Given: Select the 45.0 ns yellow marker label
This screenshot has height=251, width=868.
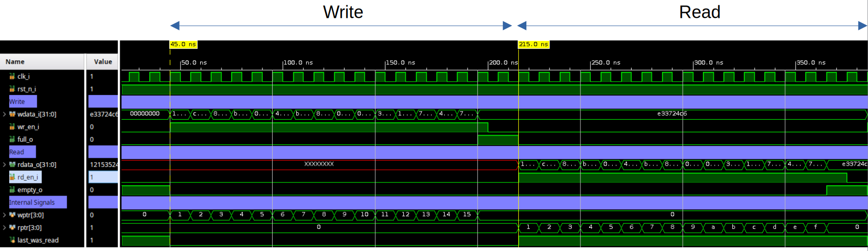Looking at the screenshot, I should (183, 44).
